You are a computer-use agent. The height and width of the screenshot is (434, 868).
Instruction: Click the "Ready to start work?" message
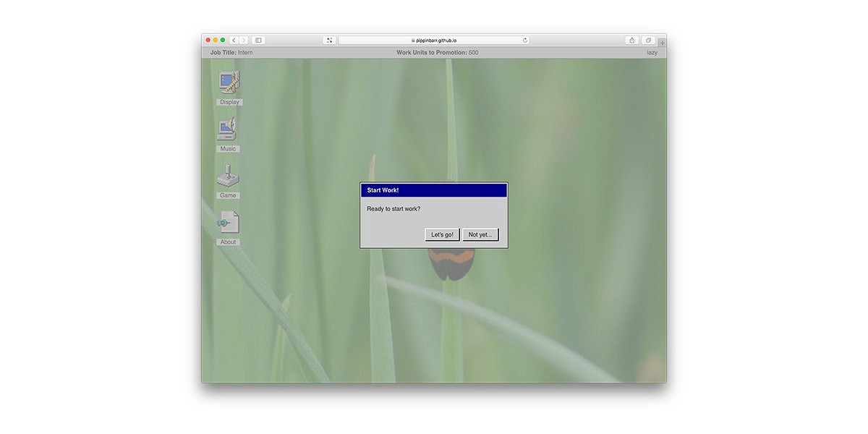pos(393,209)
